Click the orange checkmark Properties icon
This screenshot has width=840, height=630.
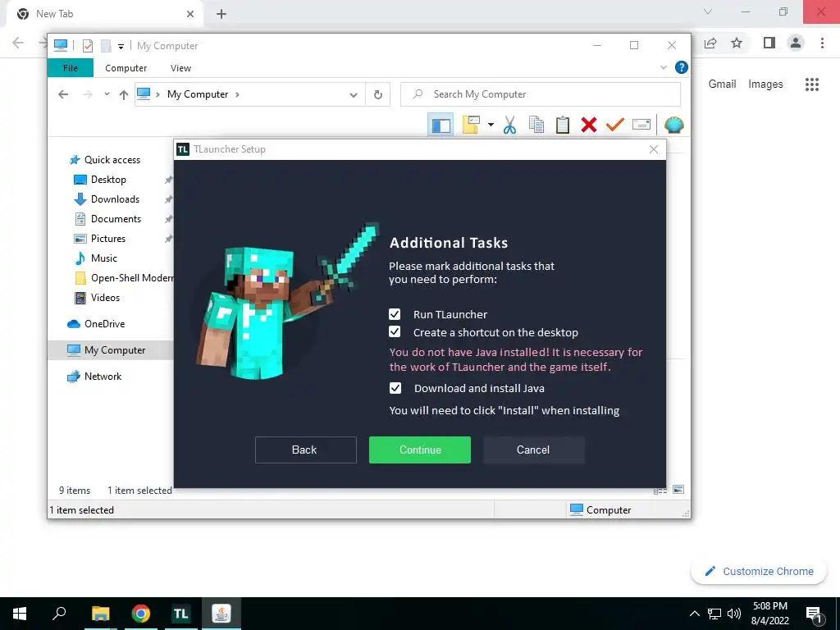coord(615,125)
